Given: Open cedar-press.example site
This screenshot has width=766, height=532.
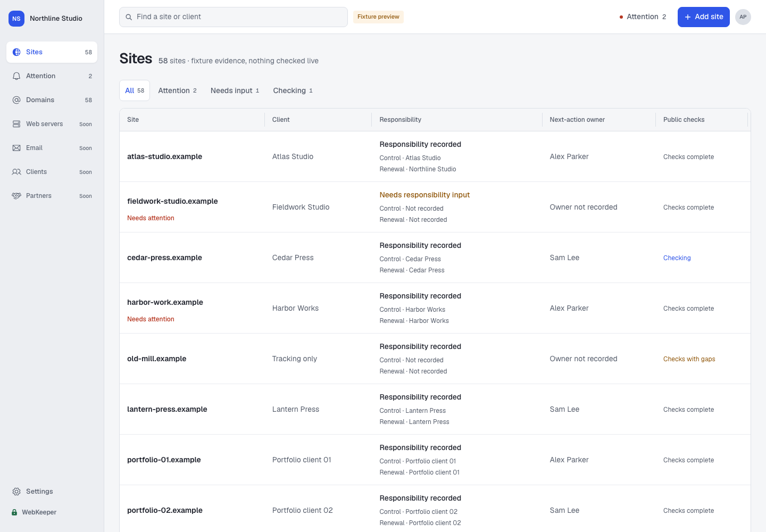Looking at the screenshot, I should click(164, 257).
